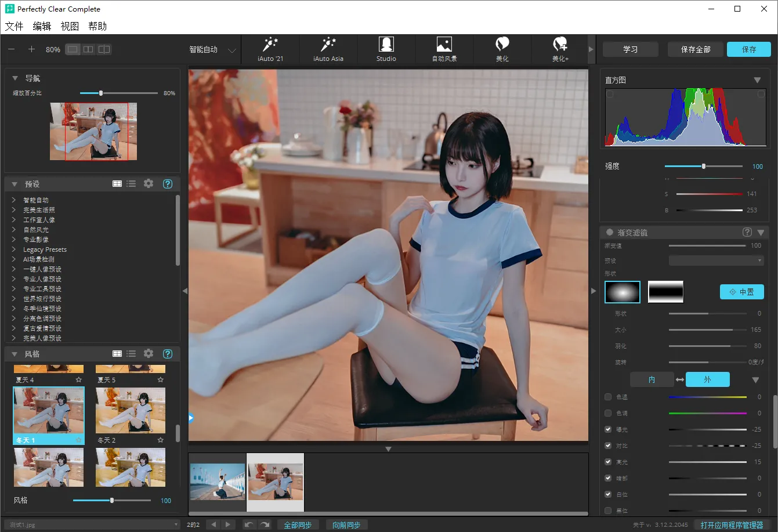Expand the 工作室人像 preset group

[x=13, y=220]
